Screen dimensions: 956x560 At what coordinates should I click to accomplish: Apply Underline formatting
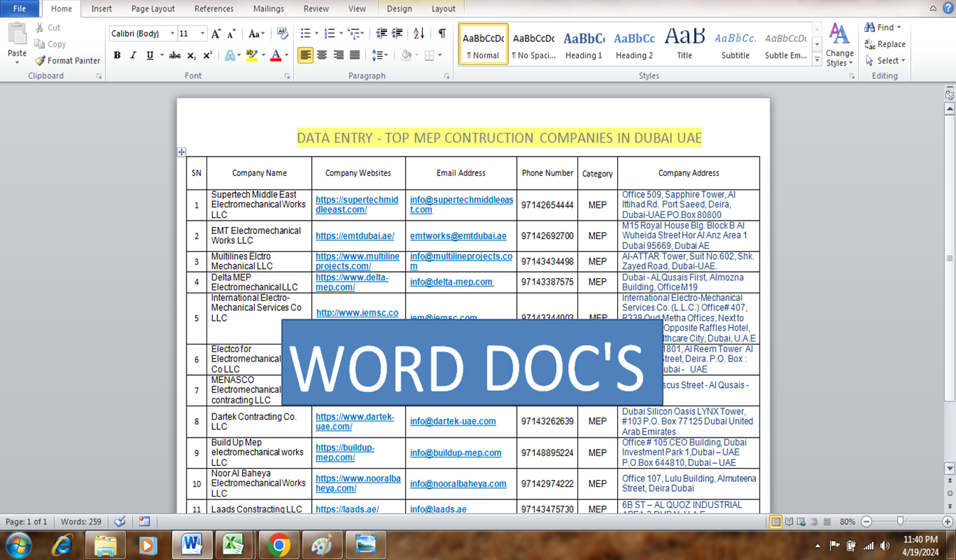[149, 56]
